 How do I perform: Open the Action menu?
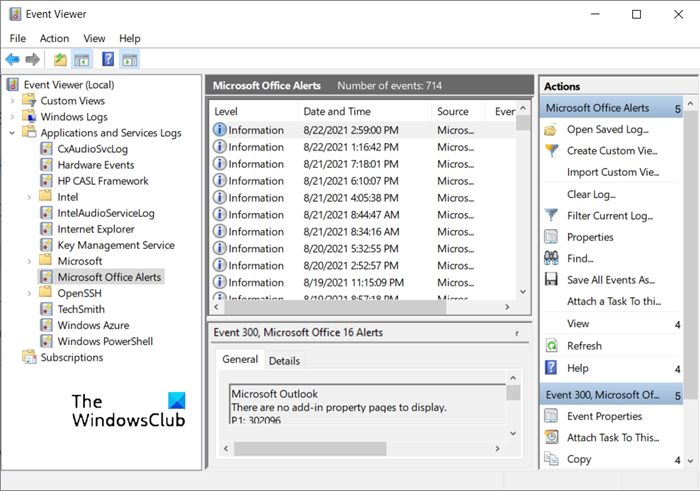pos(54,38)
